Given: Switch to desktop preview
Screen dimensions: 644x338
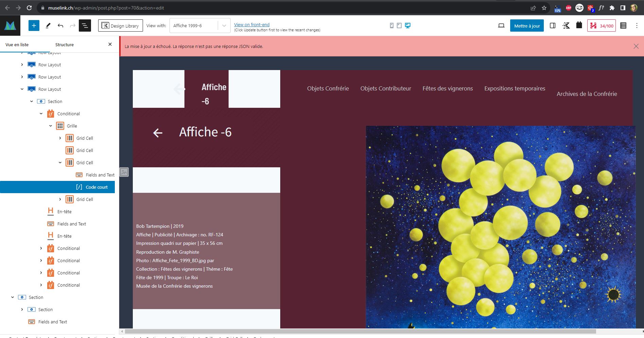Looking at the screenshot, I should 408,26.
